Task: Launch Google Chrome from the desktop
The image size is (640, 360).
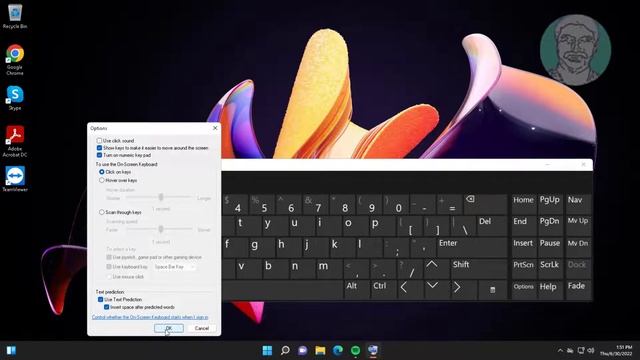Action: (15, 60)
